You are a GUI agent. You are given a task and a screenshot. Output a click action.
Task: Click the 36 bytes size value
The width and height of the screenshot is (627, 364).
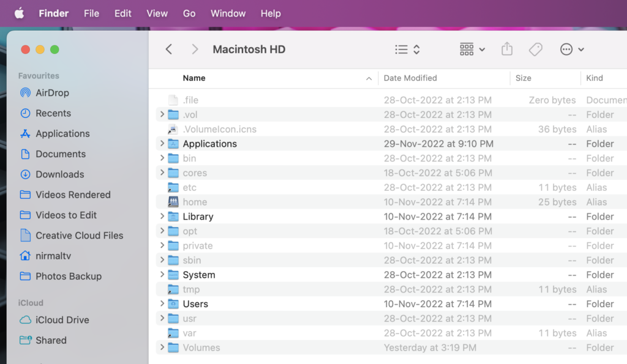tap(557, 129)
